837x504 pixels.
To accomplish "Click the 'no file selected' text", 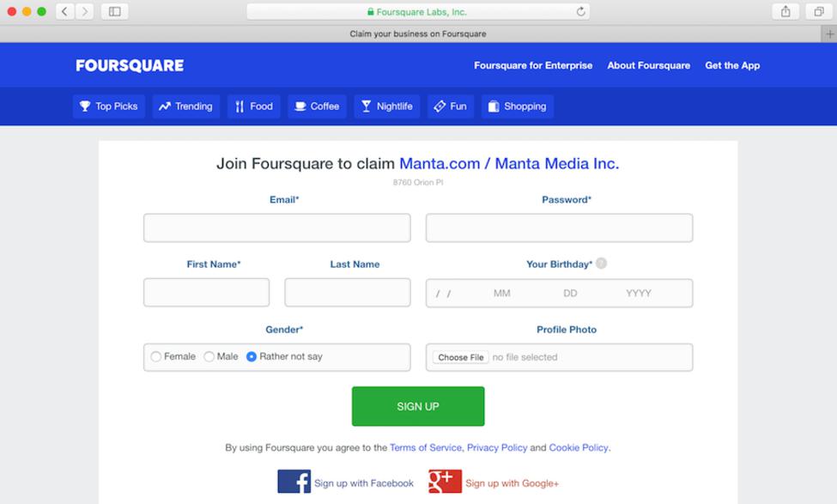I will 525,357.
